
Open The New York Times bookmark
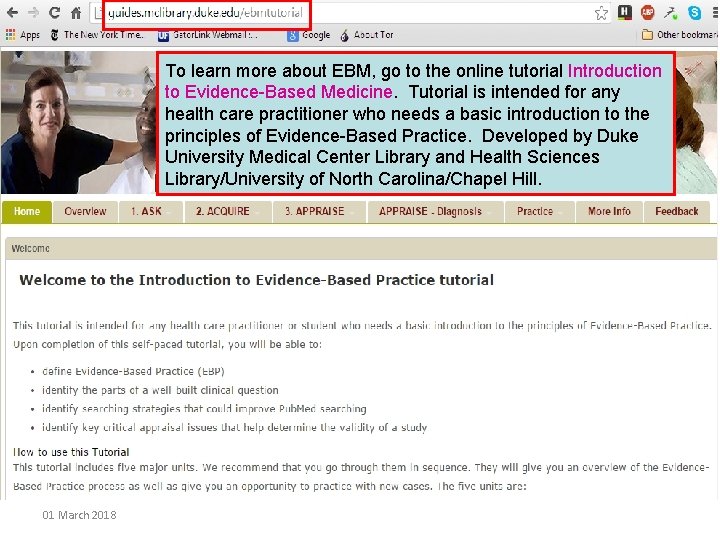tap(96, 35)
